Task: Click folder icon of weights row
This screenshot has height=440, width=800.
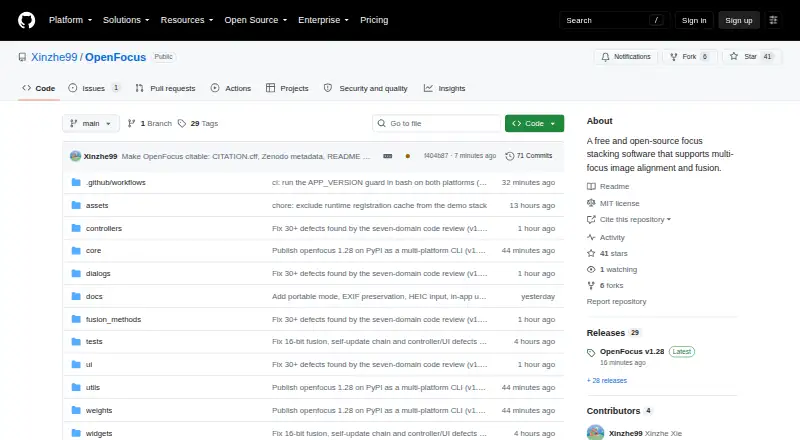Action: point(76,410)
